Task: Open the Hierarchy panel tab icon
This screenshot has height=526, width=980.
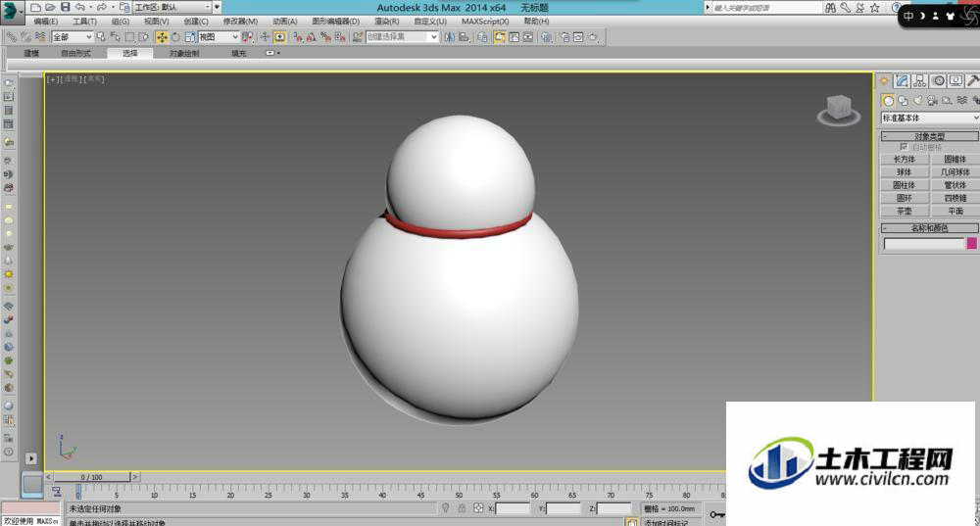Action: click(x=919, y=80)
